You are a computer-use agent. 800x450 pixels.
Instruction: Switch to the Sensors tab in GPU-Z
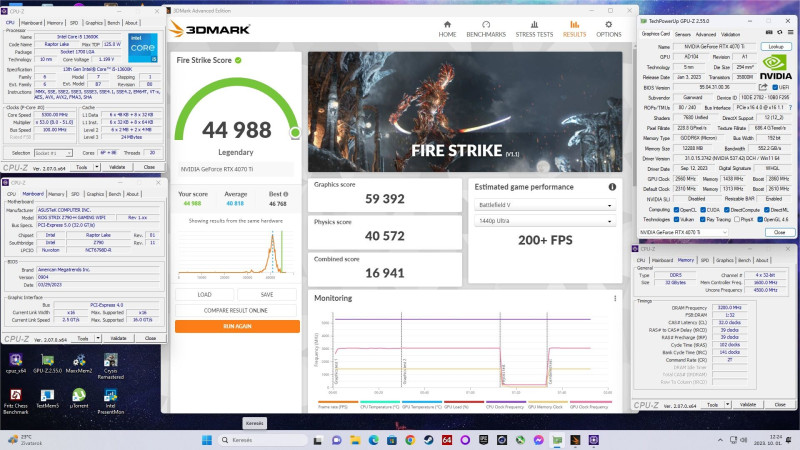(683, 34)
